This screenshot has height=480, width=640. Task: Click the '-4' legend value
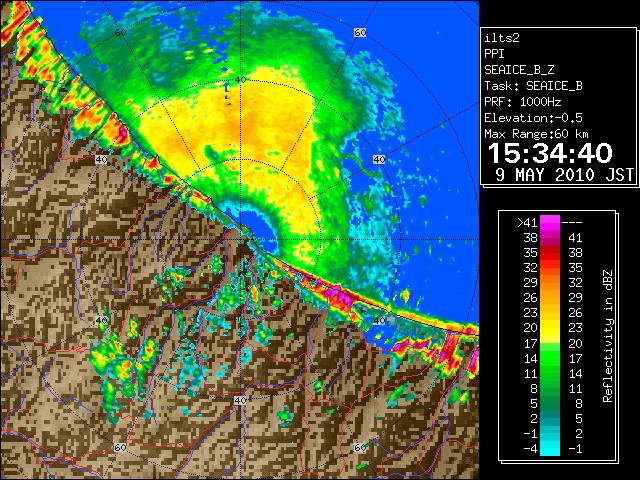(530, 449)
